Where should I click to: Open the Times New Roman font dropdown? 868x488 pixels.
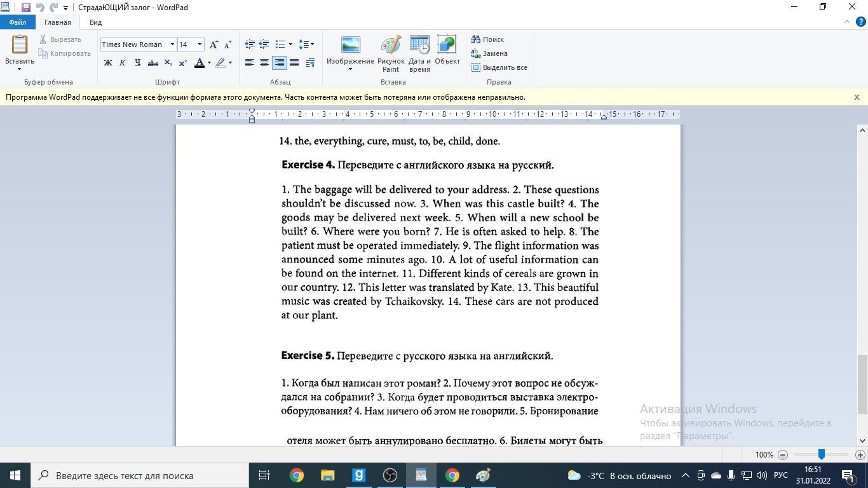(172, 44)
